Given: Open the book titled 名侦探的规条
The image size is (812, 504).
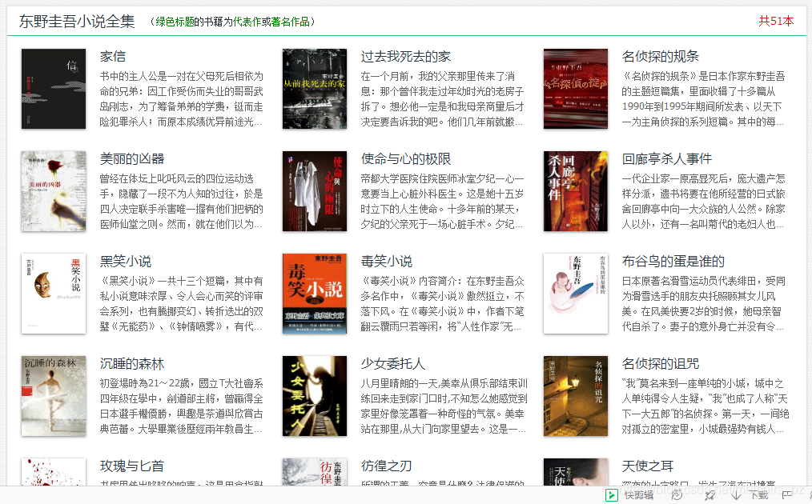Looking at the screenshot, I should [661, 57].
